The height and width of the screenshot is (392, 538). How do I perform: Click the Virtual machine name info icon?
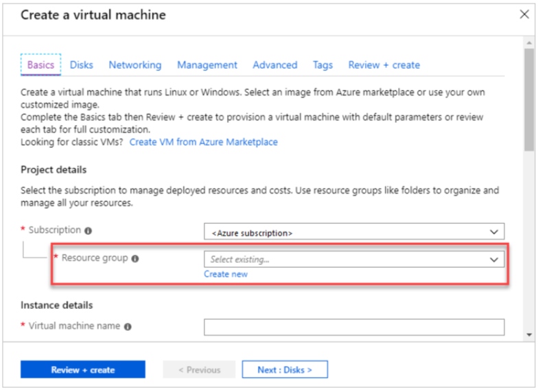[x=128, y=327]
